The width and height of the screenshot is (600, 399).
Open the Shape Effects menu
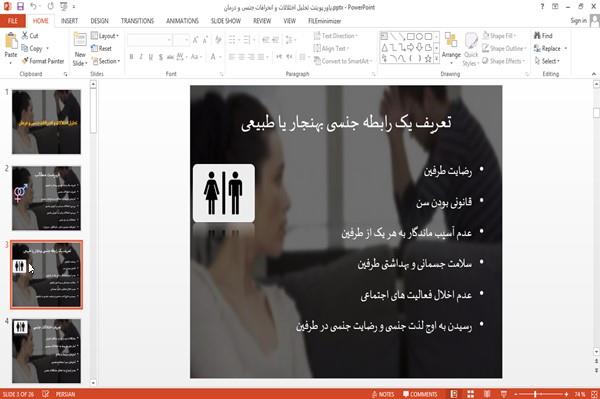[x=503, y=61]
